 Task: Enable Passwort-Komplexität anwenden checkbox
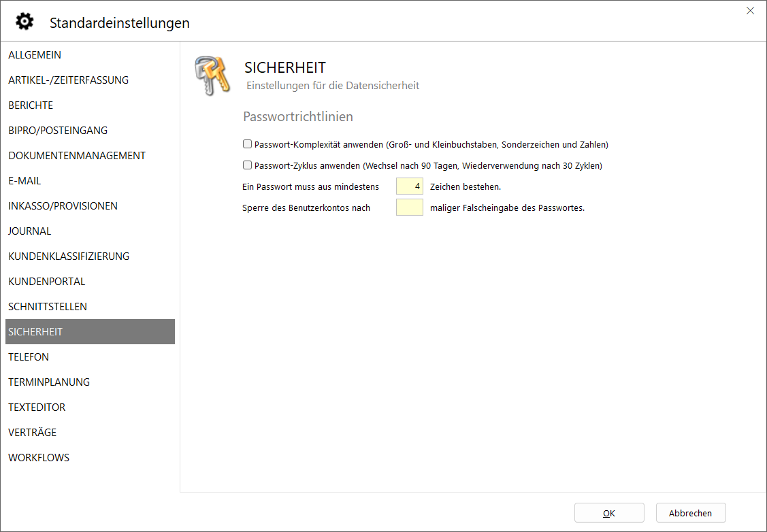pos(248,144)
